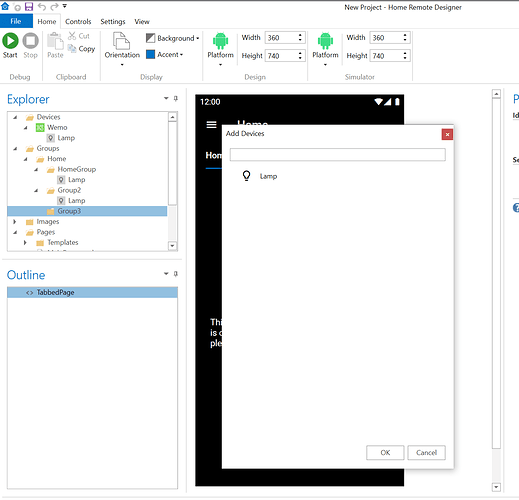Click the Design Platform Android icon
Screen dimensions: 519x500
pos(220,41)
